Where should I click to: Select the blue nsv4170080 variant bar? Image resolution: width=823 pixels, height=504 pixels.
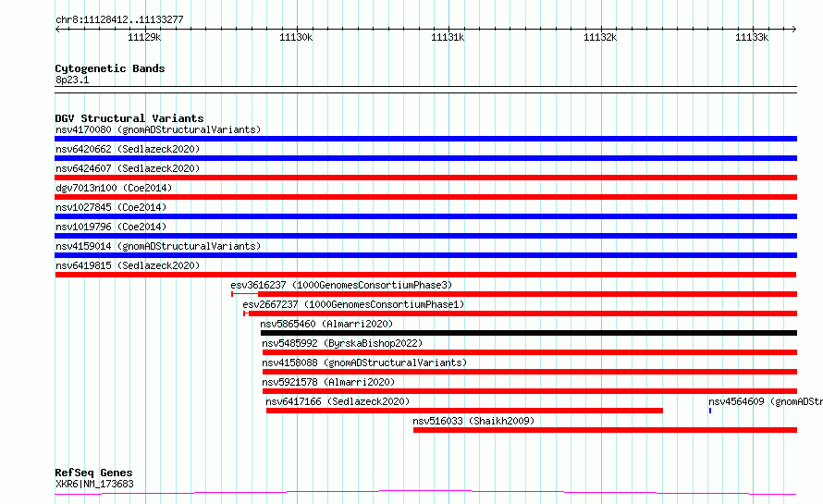point(425,139)
